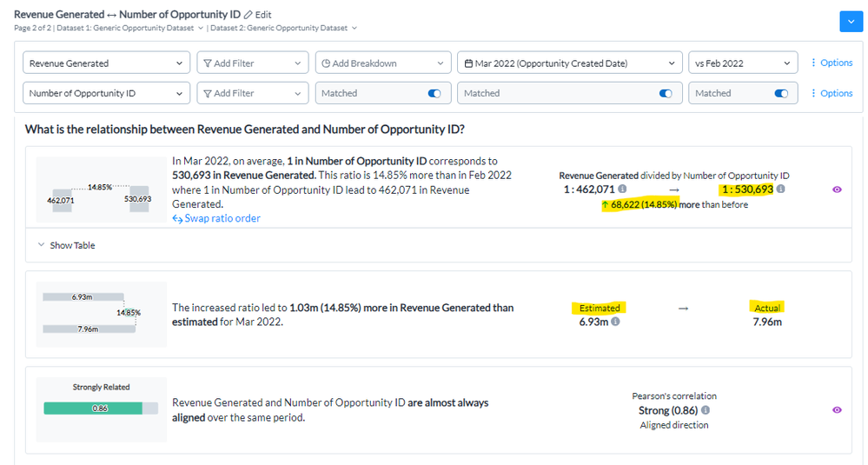Toggle the Matched date range switch
The height and width of the screenshot is (465, 868).
[x=666, y=94]
